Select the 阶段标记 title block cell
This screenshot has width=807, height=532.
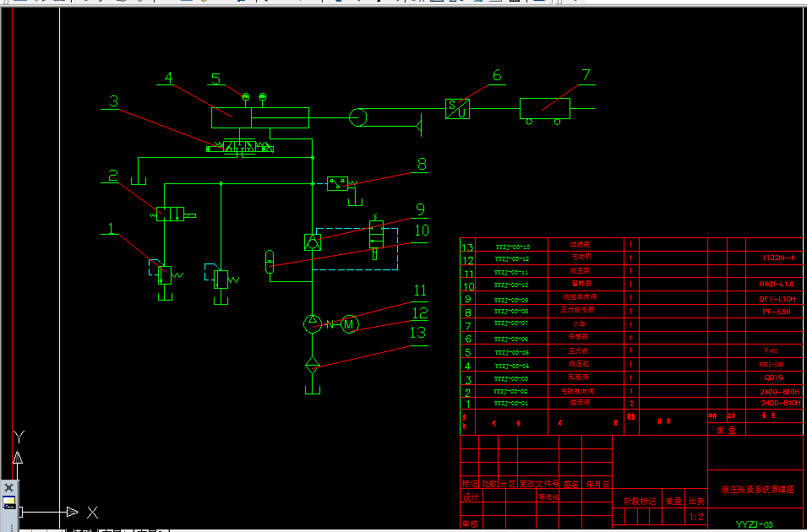pyautogui.click(x=640, y=501)
